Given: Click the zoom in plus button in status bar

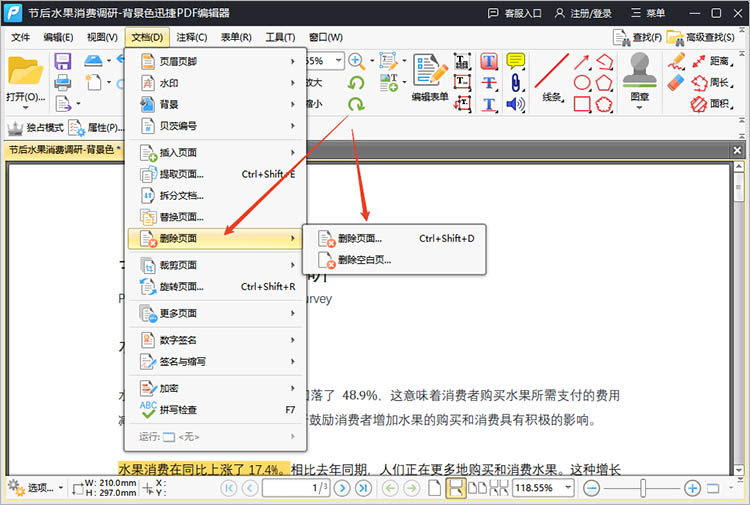Looking at the screenshot, I should point(692,488).
